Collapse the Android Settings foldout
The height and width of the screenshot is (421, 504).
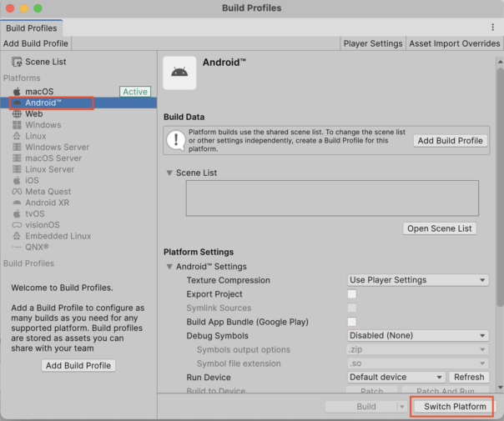(170, 267)
